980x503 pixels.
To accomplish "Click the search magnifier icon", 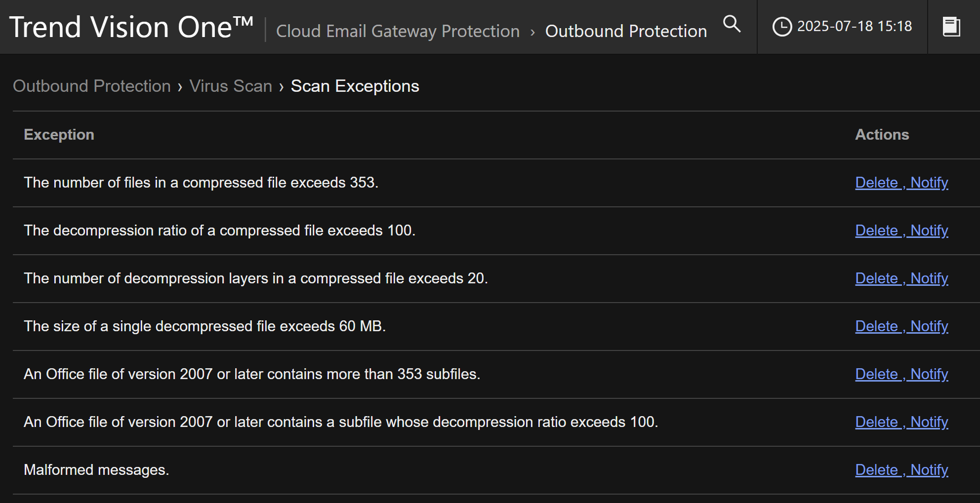I will (x=732, y=24).
